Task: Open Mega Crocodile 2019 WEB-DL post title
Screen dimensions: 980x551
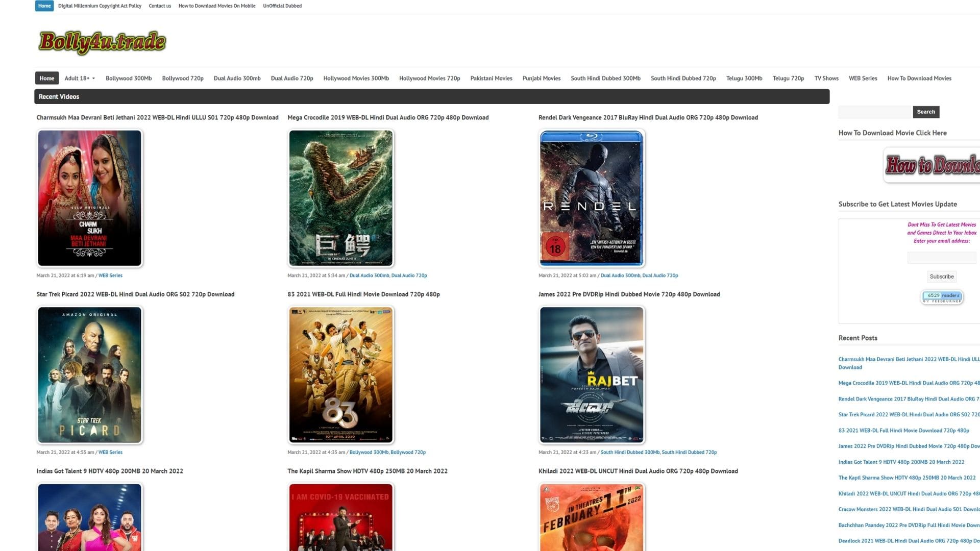Action: 388,117
